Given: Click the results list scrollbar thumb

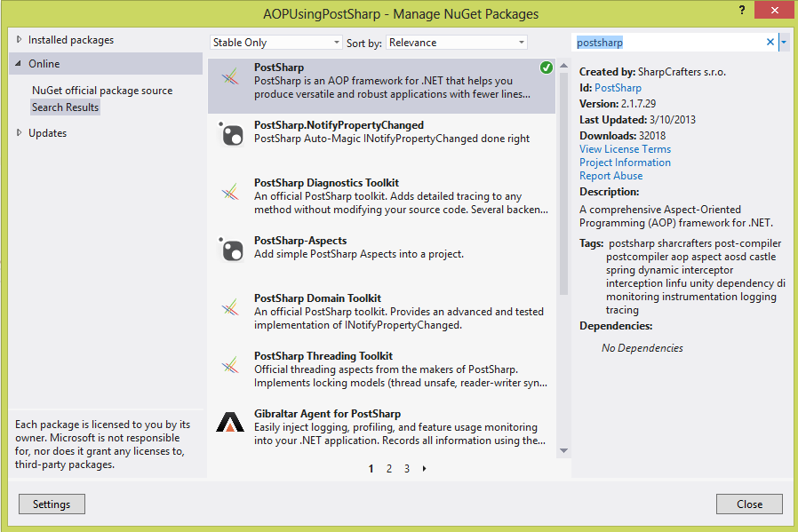Looking at the screenshot, I should click(x=563, y=183).
